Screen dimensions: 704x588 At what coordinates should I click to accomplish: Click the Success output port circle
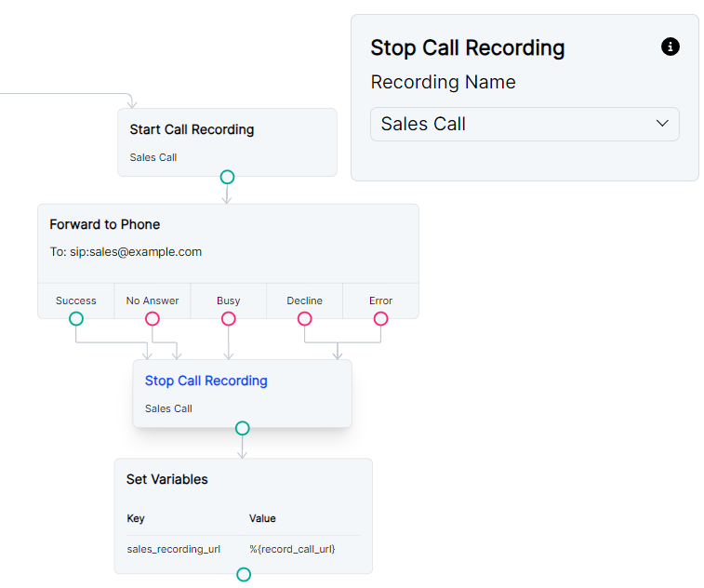click(x=76, y=318)
